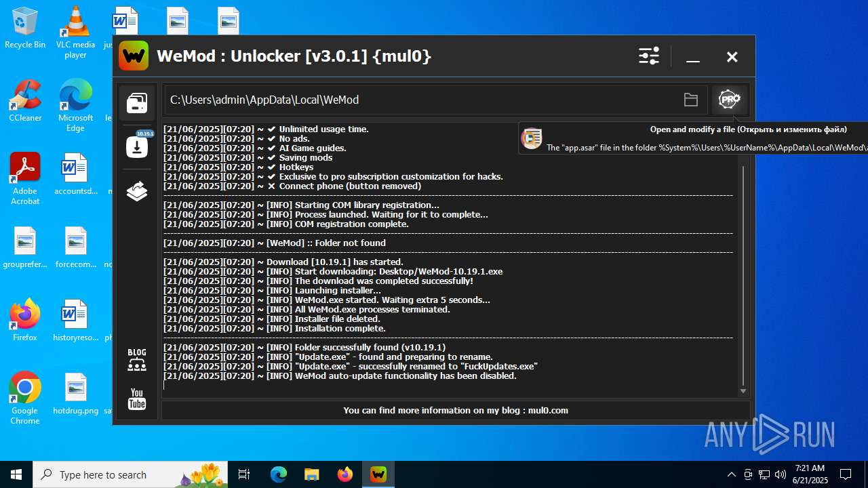Select historyreso... Word document on desktop
The image size is (868, 488).
[x=75, y=321]
